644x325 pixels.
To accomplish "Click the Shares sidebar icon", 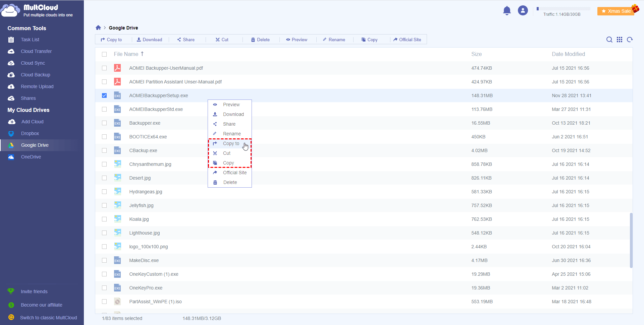I will pyautogui.click(x=11, y=98).
